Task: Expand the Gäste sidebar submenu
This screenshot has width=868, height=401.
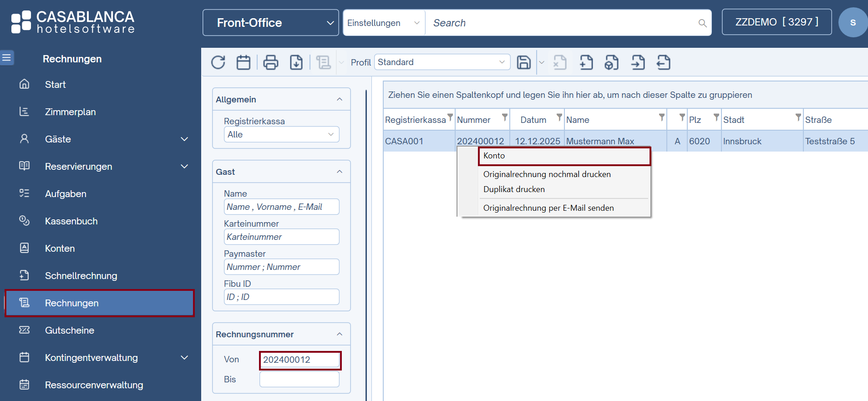Action: click(x=184, y=139)
